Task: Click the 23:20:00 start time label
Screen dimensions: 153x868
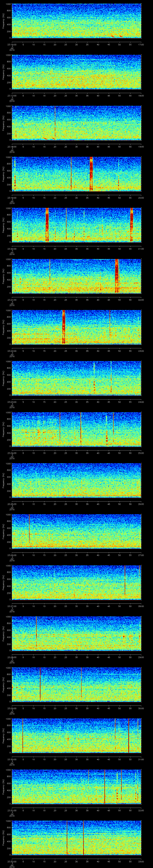Action: [12, 248]
